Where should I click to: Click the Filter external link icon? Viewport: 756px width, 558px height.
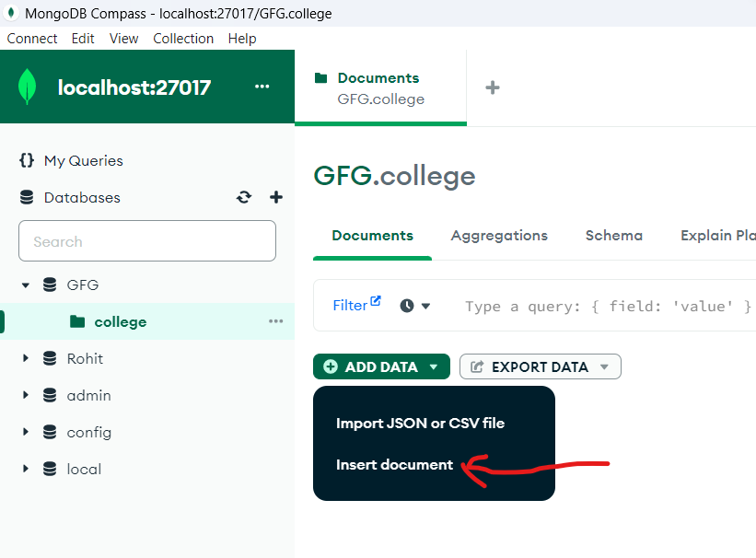tap(376, 302)
